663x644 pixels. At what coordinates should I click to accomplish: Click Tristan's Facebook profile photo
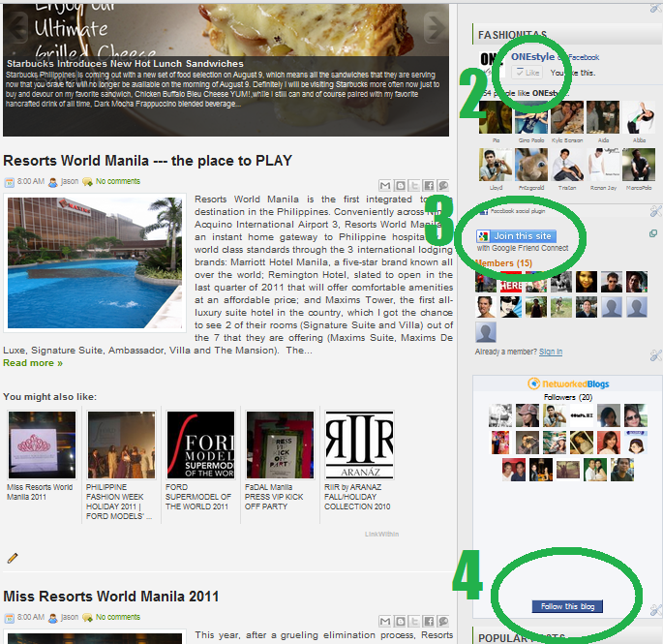coord(567,165)
